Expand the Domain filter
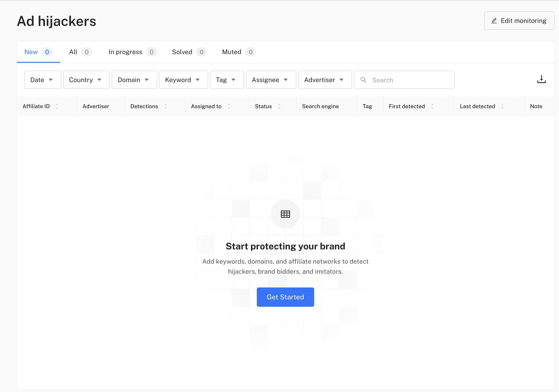Image resolution: width=559 pixels, height=392 pixels. 134,80
